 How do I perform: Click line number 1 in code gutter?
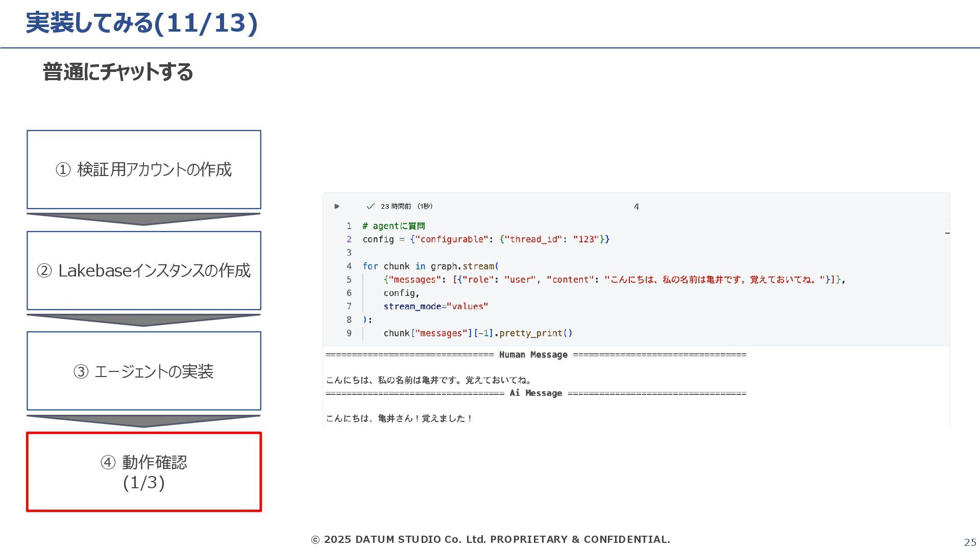[349, 226]
